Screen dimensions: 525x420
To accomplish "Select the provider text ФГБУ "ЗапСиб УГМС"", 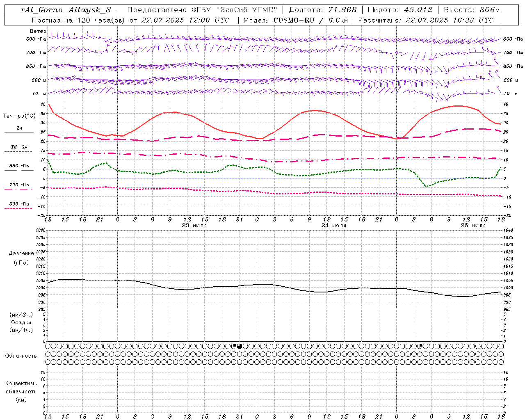I will coord(235,10).
